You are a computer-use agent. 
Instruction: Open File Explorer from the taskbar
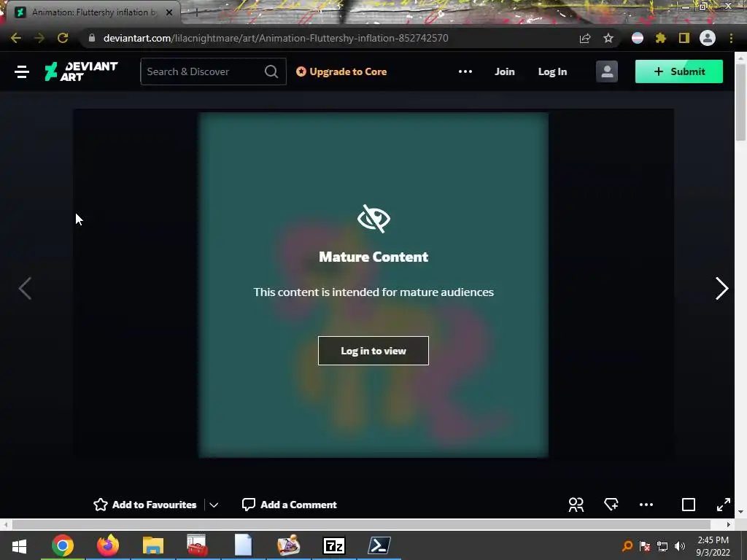153,545
